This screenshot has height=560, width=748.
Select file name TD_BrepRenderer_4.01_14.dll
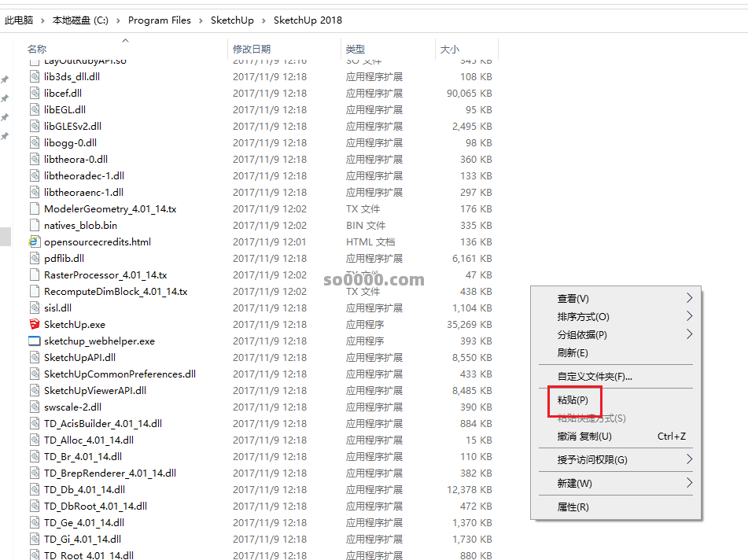click(x=110, y=473)
